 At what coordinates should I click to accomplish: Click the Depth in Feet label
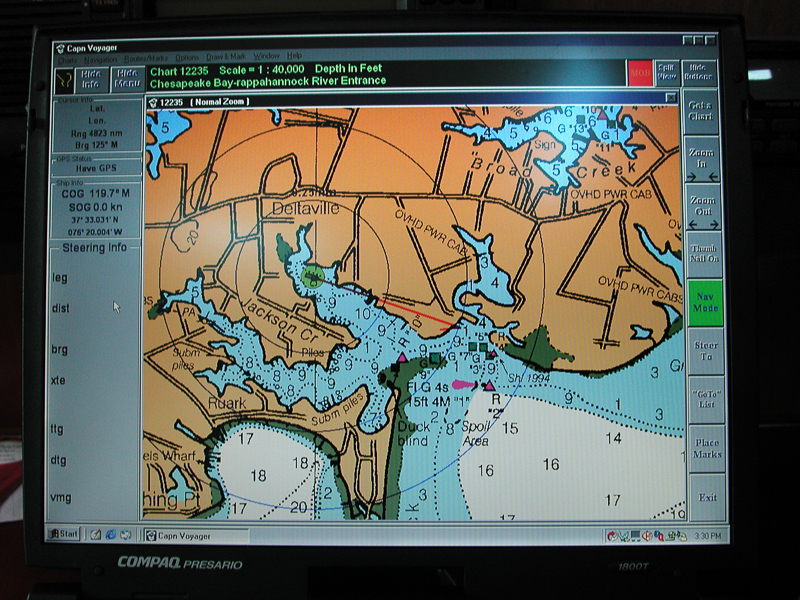tap(348, 68)
